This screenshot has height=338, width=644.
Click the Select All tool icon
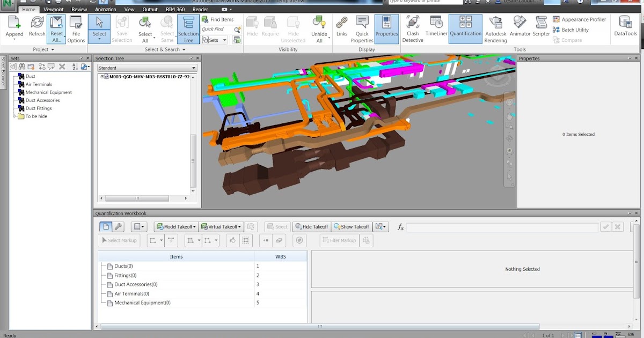tap(145, 23)
